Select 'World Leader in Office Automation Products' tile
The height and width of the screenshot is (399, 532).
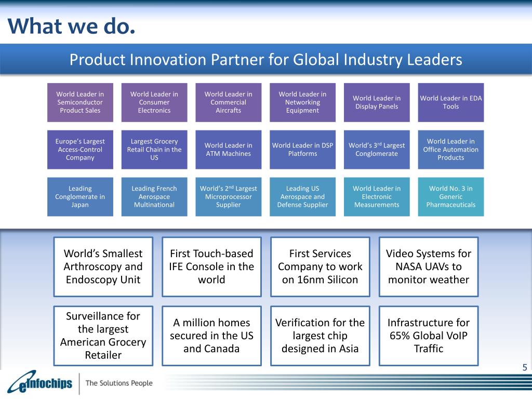(x=451, y=150)
